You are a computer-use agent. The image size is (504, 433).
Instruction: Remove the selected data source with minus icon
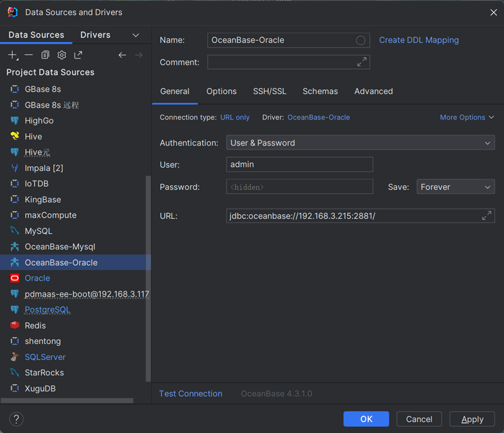point(29,55)
